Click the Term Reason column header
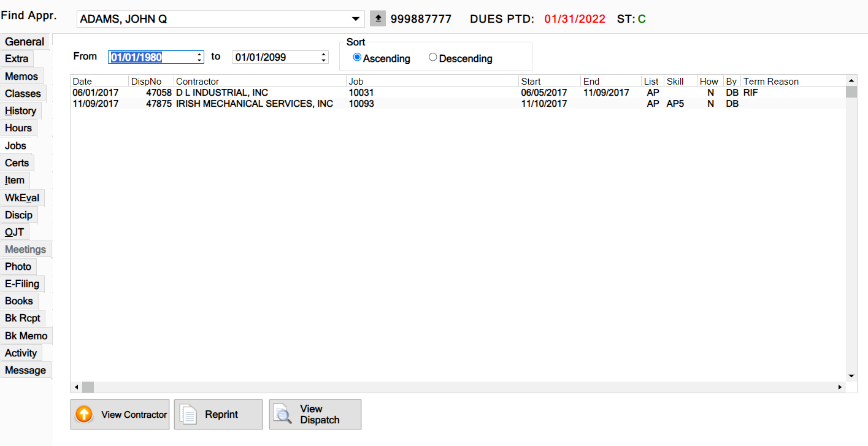The width and height of the screenshot is (868, 446). tap(770, 81)
